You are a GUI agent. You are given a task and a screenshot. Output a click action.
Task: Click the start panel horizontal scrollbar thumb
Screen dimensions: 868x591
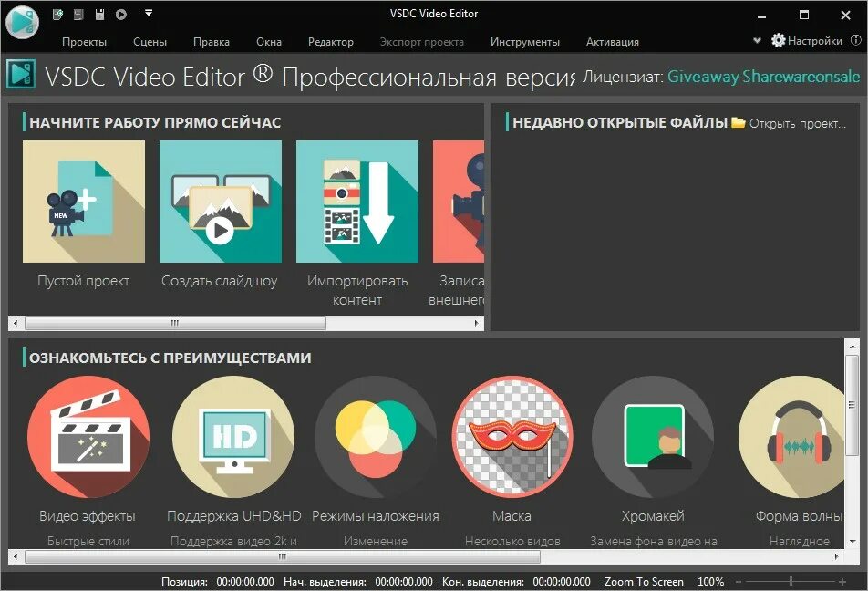click(x=175, y=323)
